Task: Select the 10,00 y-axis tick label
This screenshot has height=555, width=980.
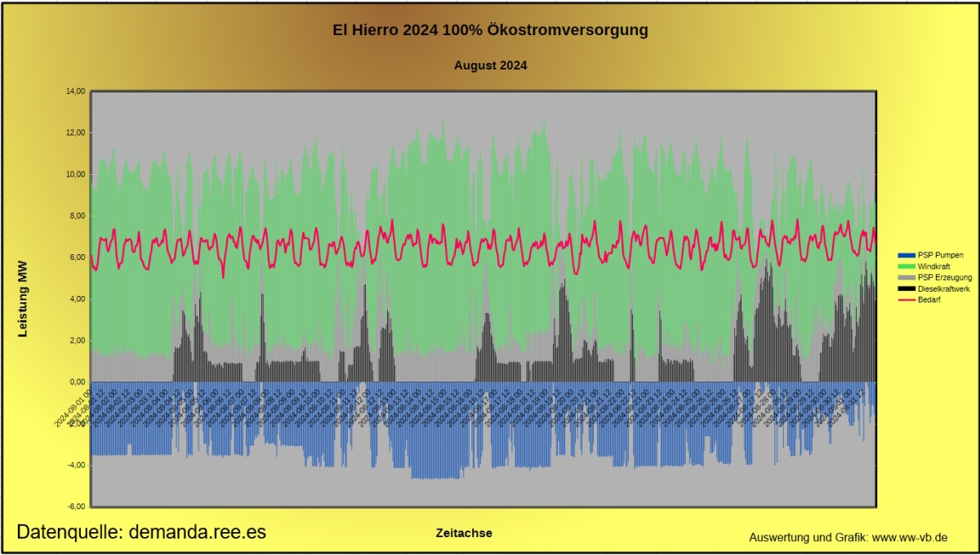Action: (x=75, y=174)
